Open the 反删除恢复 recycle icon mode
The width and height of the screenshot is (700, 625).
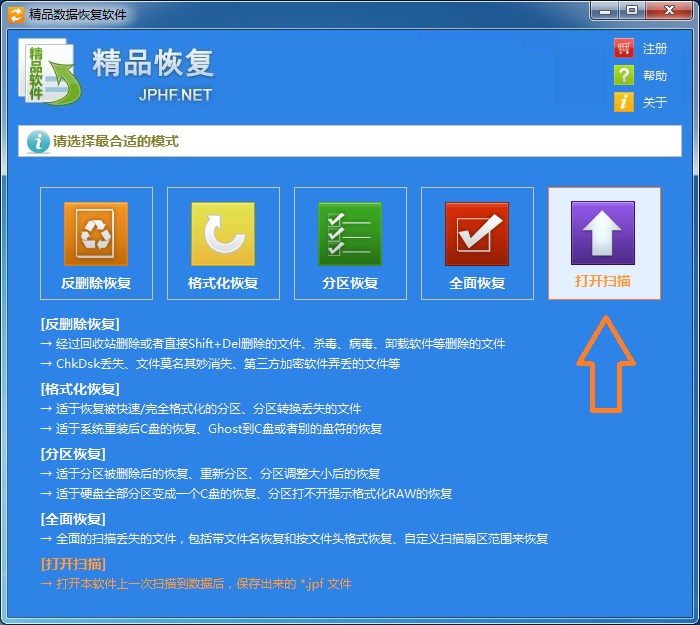(96, 234)
